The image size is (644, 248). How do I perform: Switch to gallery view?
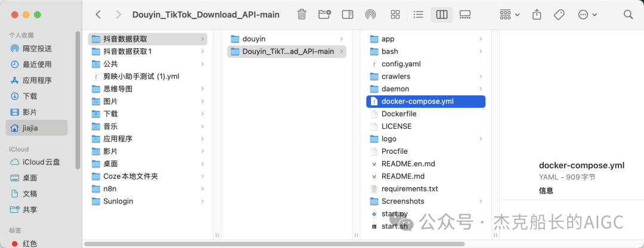[465, 15]
